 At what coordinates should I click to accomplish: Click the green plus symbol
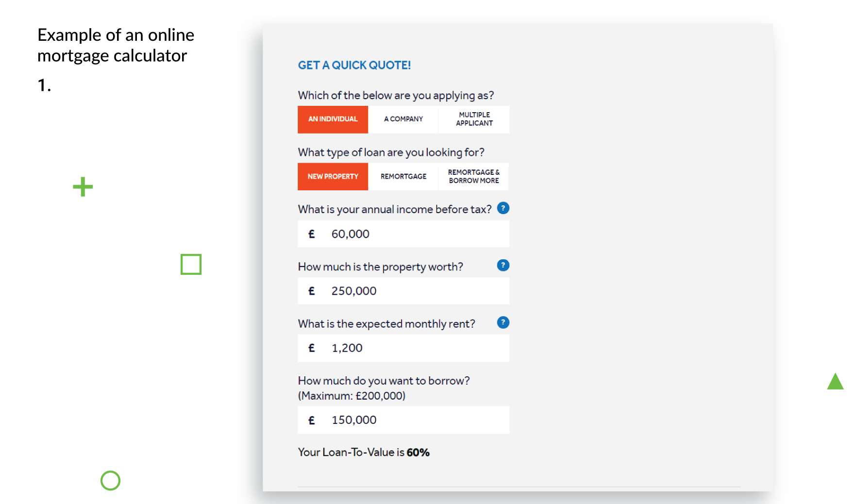click(x=83, y=187)
